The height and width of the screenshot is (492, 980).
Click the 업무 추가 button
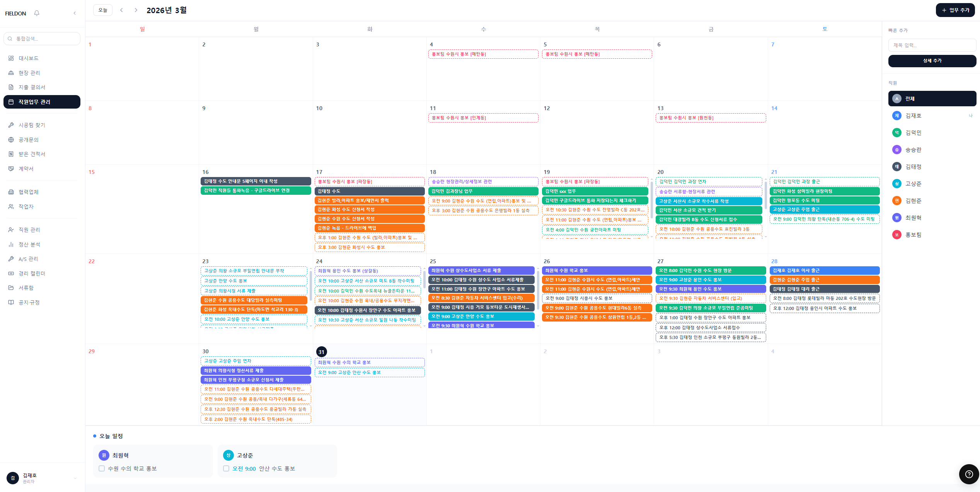[955, 10]
